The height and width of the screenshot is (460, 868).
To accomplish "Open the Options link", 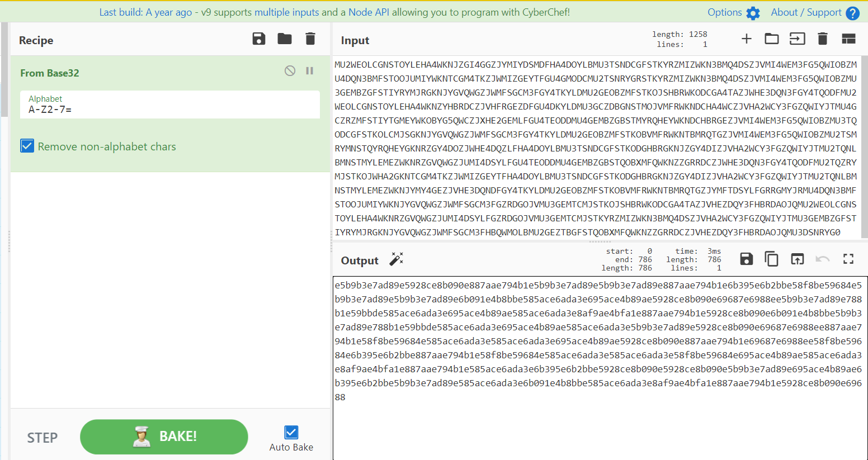I will (725, 12).
